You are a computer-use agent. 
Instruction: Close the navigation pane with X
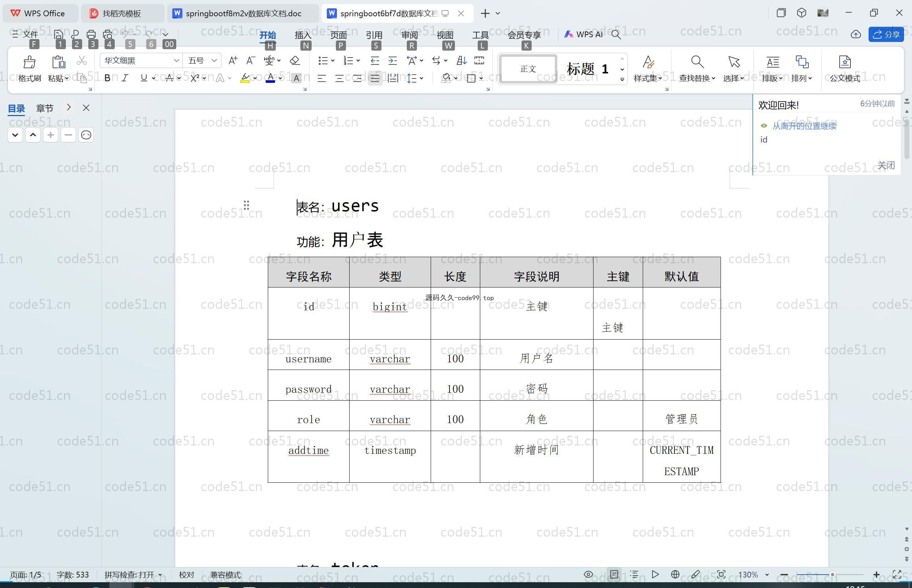pyautogui.click(x=86, y=108)
